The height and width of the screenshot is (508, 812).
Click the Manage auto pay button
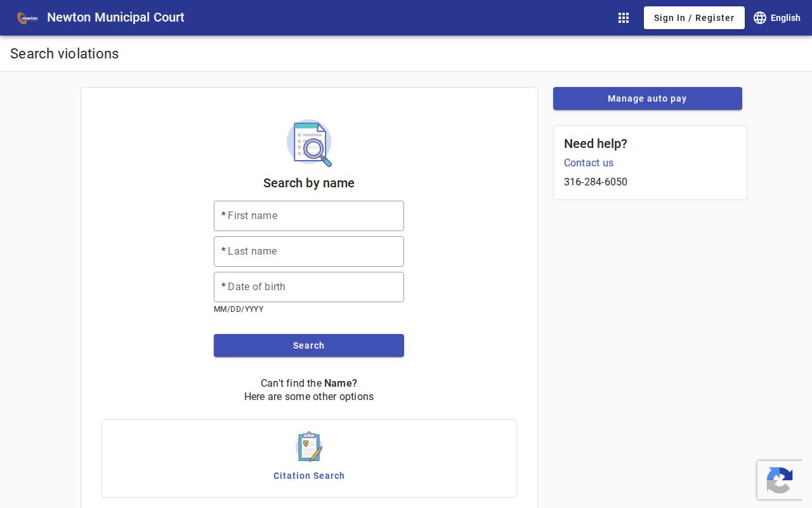pyautogui.click(x=647, y=98)
